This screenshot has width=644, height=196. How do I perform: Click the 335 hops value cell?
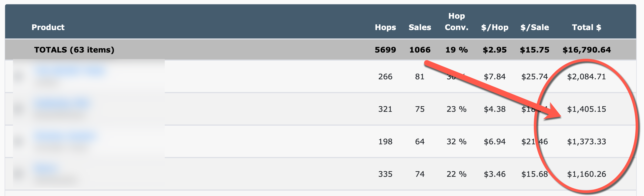385,174
